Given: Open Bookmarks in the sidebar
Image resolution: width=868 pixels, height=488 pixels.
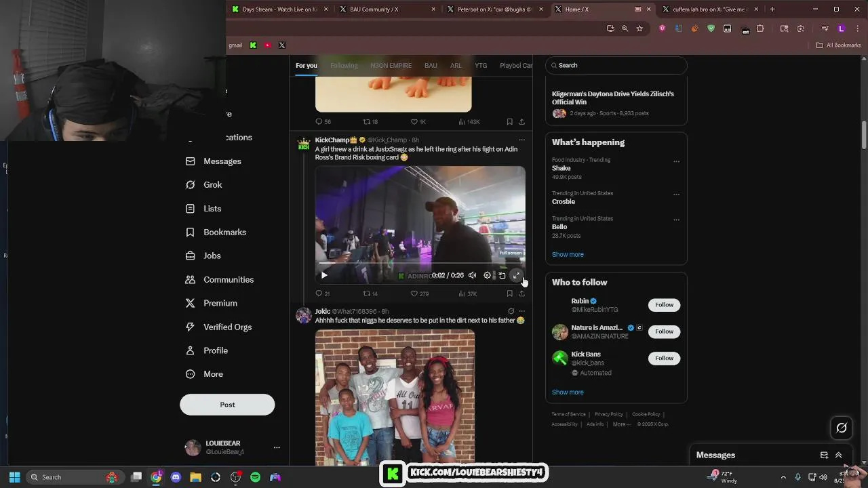Looking at the screenshot, I should point(215,232).
